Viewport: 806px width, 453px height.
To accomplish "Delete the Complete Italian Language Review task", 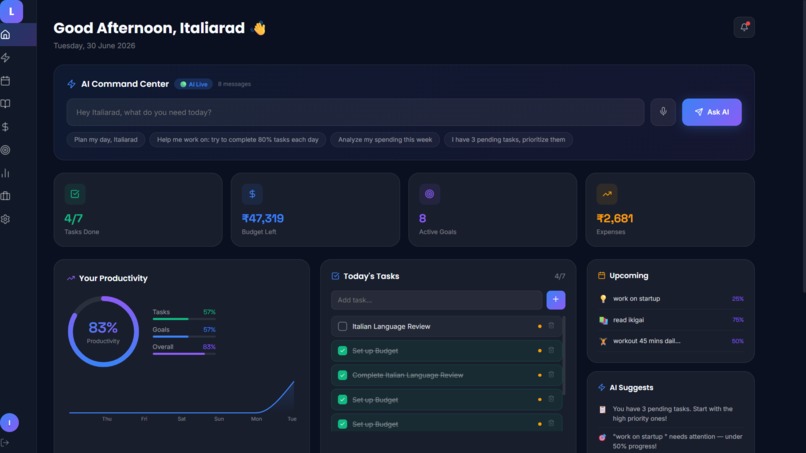I will tap(551, 375).
